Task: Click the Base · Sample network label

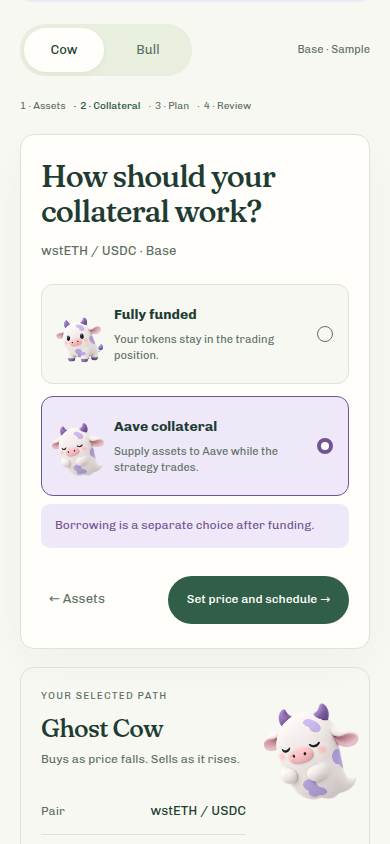Action: coord(334,50)
